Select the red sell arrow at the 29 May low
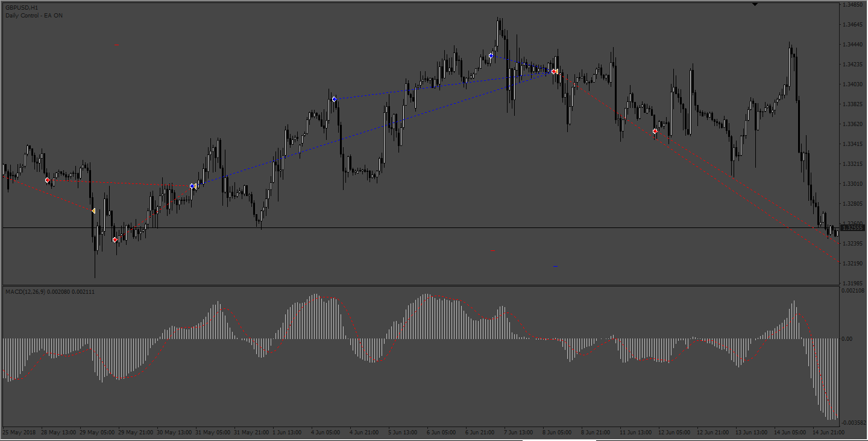The image size is (868, 441). [115, 240]
